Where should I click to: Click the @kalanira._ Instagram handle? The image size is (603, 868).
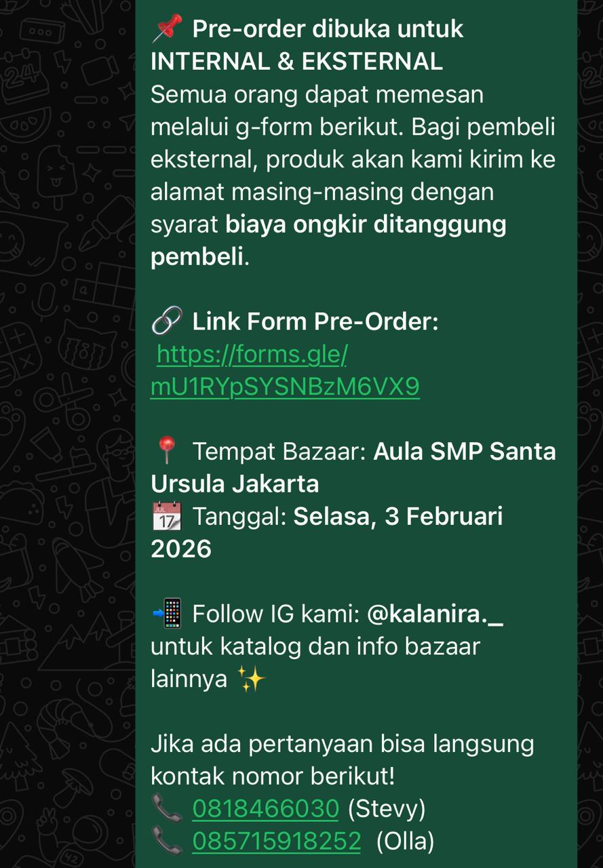point(435,614)
